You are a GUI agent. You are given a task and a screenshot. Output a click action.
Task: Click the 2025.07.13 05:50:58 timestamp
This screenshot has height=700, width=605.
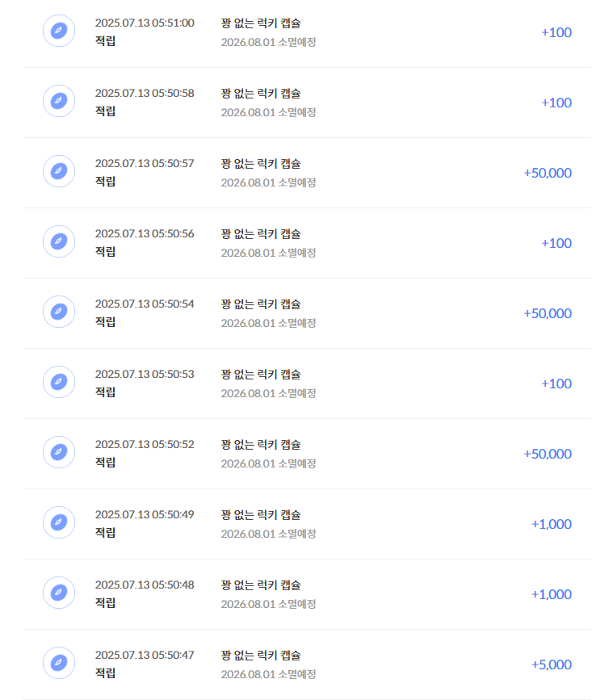145,94
